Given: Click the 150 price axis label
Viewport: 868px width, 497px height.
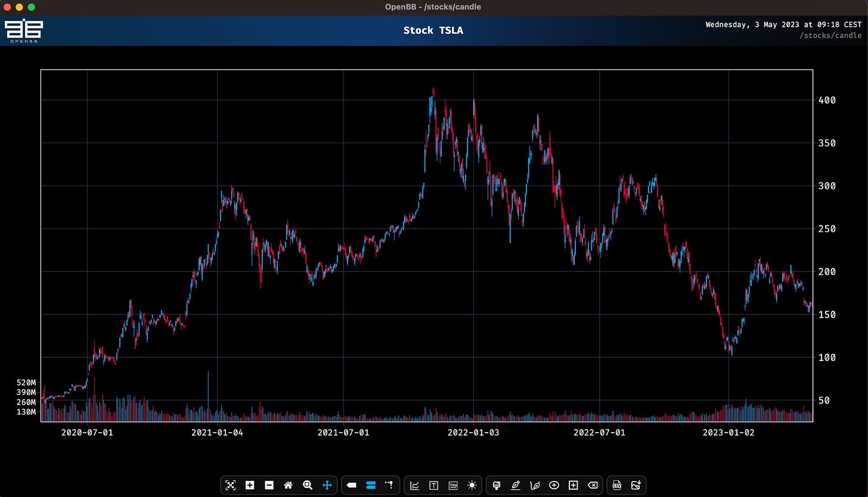Looking at the screenshot, I should coord(827,315).
